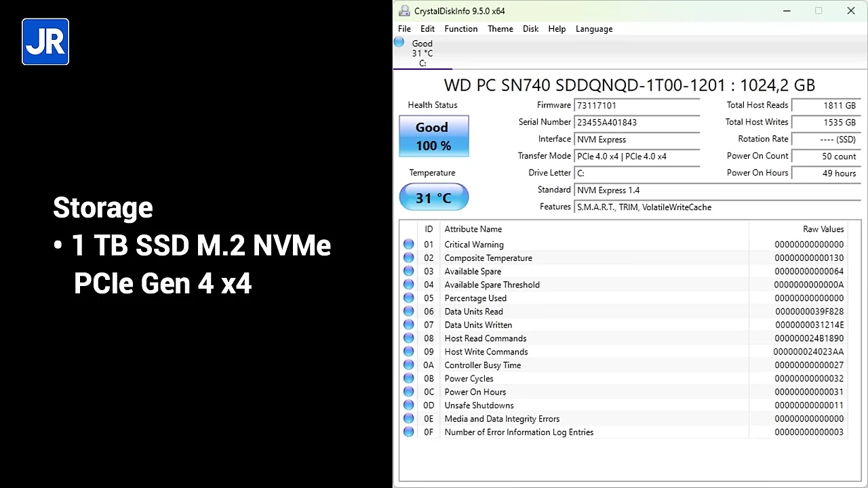Open the Function menu

tap(460, 29)
